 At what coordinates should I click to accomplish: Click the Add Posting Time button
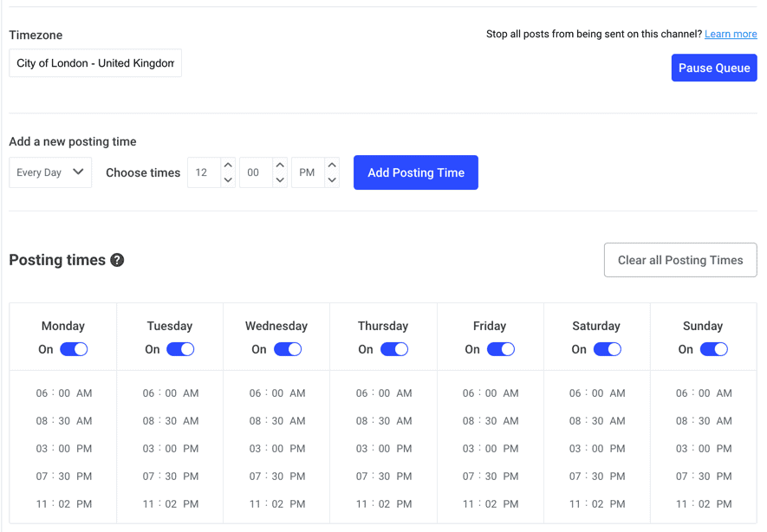coord(416,172)
